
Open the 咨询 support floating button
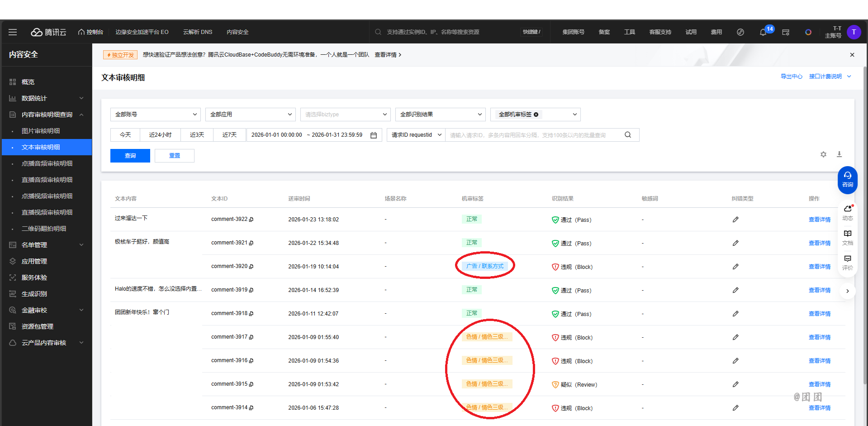(x=847, y=180)
